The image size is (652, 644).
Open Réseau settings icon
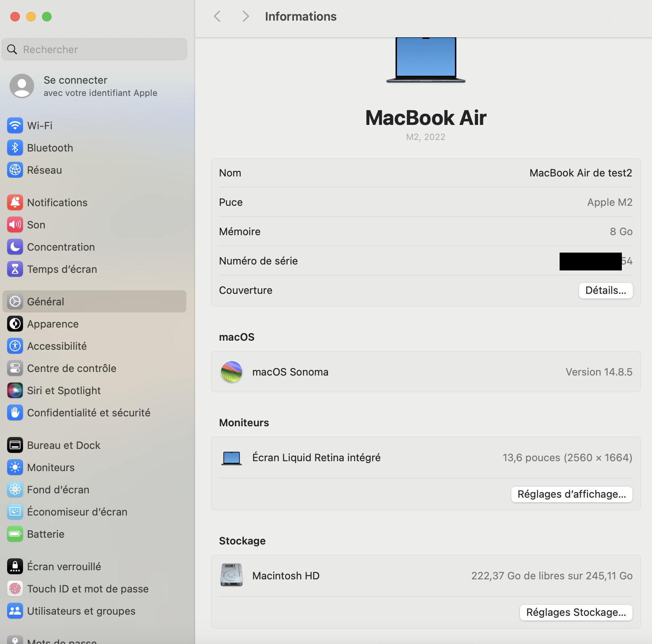(x=15, y=170)
